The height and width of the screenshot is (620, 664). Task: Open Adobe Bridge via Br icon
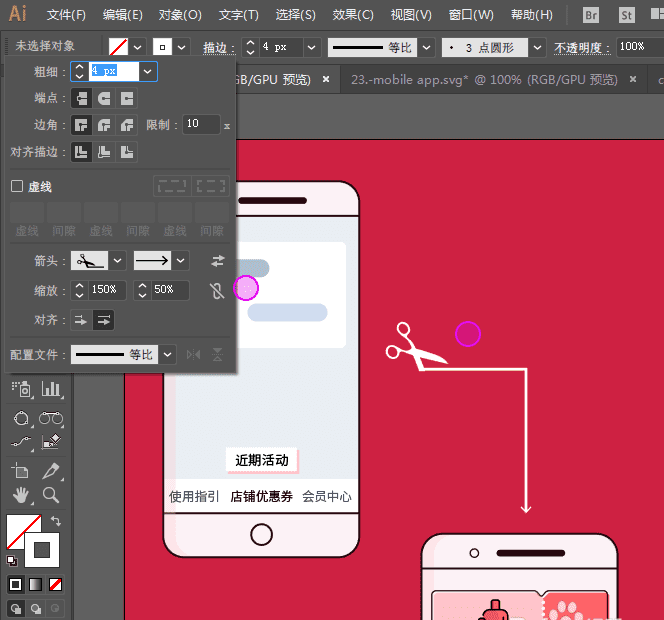point(591,15)
